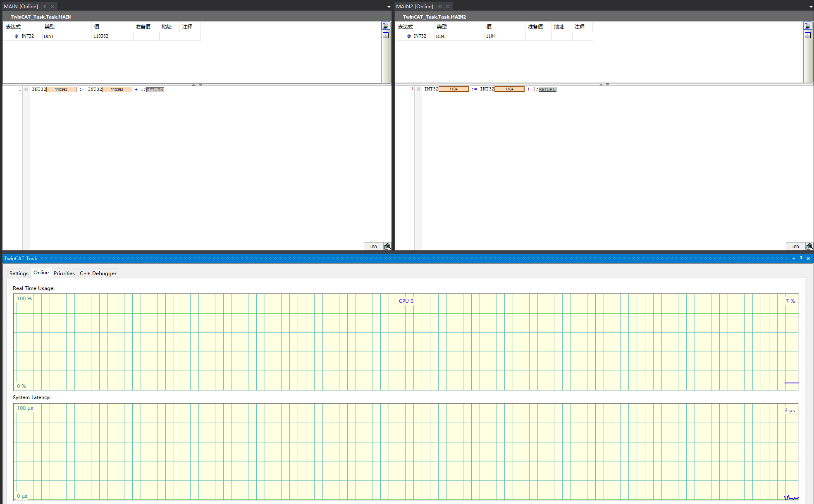
Task: Click zoom magnifier icon in MAIN editor
Action: [x=387, y=247]
